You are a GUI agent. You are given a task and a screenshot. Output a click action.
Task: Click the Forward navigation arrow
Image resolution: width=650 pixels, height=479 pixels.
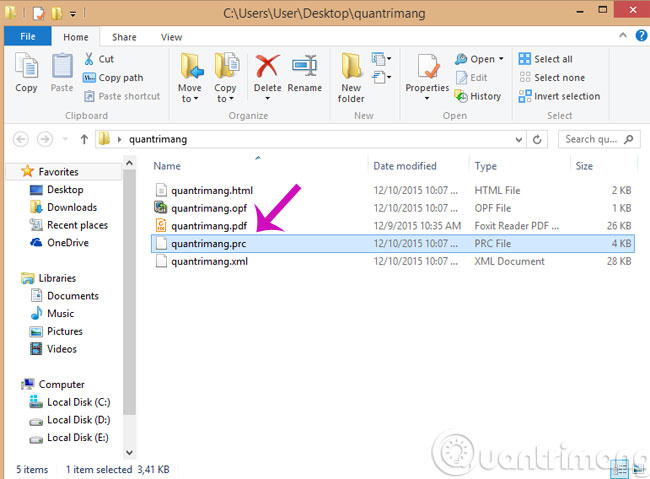pyautogui.click(x=45, y=139)
